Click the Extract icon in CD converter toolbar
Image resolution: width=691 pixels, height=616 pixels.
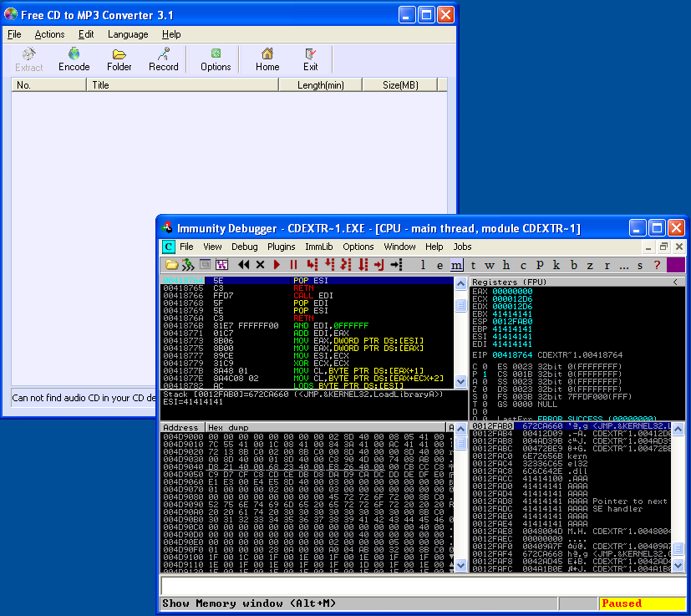[x=28, y=59]
